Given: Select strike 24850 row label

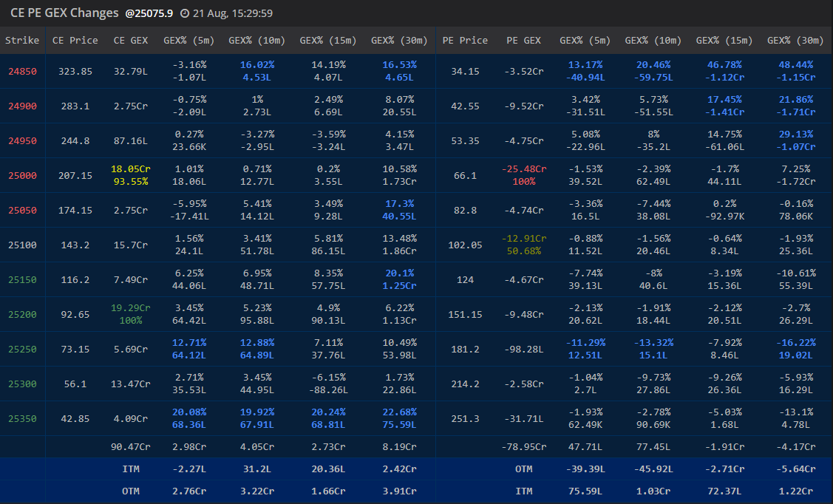Looking at the screenshot, I should point(22,71).
